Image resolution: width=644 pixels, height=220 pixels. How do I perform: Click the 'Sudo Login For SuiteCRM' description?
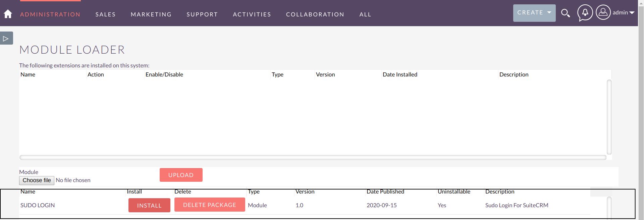(x=517, y=205)
